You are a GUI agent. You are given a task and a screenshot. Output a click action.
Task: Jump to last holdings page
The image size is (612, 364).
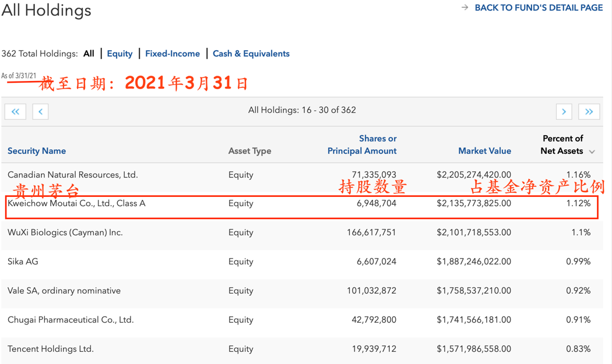(589, 111)
